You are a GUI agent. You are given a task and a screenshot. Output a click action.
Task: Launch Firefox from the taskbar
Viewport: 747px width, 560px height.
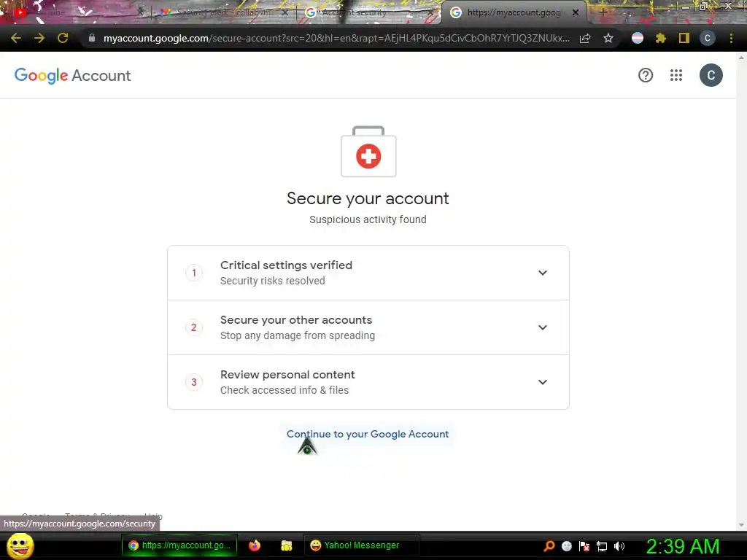point(255,545)
